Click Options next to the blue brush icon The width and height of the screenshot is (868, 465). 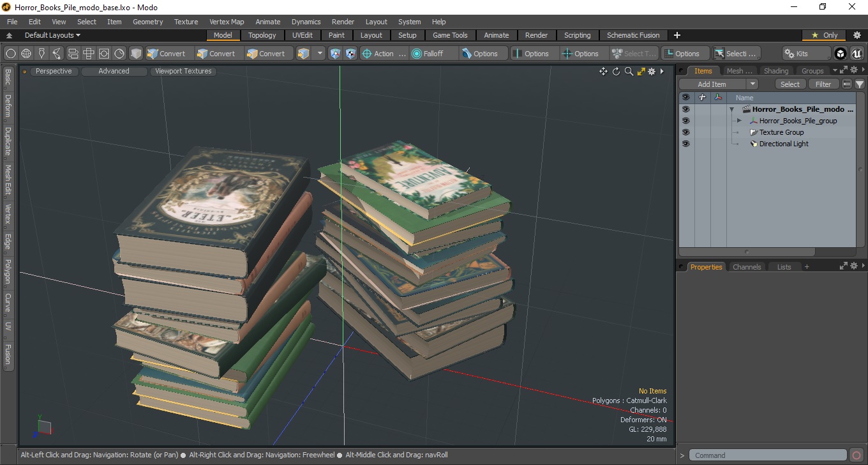(x=484, y=54)
